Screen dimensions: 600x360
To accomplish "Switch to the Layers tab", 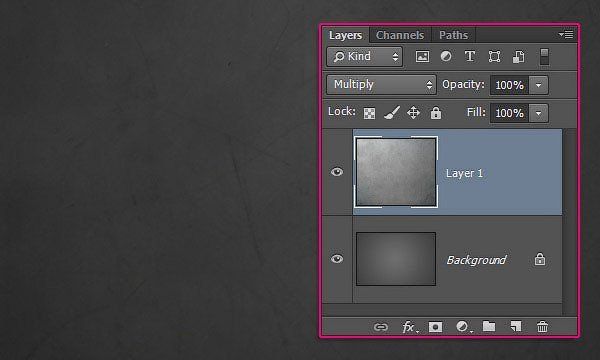I will [346, 35].
